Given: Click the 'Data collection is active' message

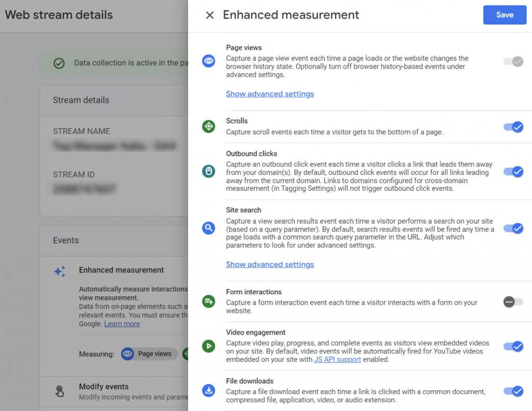Looking at the screenshot, I should 131,63.
